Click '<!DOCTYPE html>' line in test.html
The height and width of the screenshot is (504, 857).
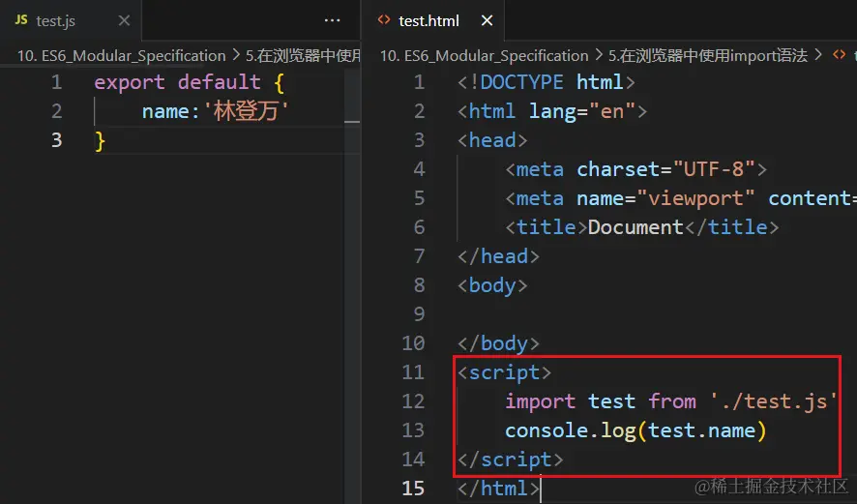pyautogui.click(x=546, y=82)
